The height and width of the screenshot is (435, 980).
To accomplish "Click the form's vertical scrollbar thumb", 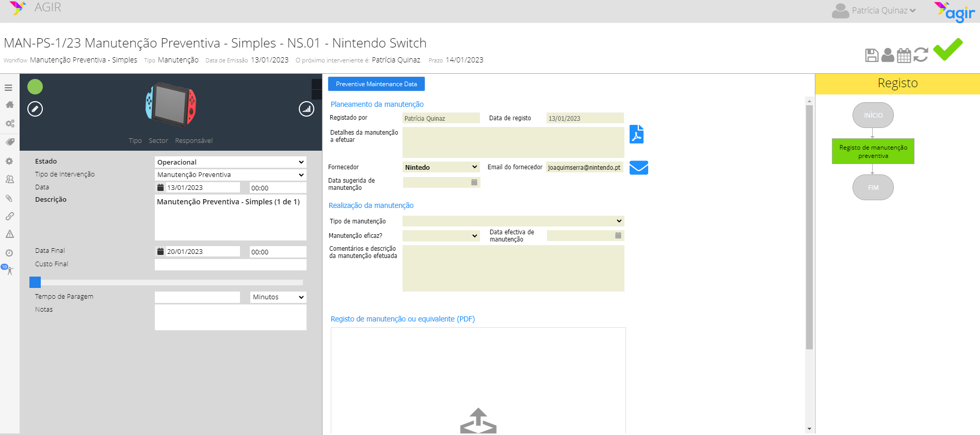I will (809, 227).
